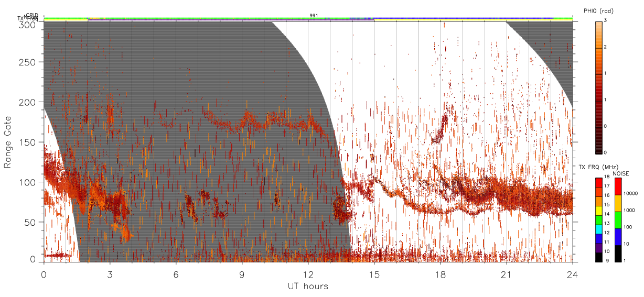This screenshot has width=644, height=297.
Task: Click the '11' label in TX FRQ legend
Action: (x=607, y=243)
